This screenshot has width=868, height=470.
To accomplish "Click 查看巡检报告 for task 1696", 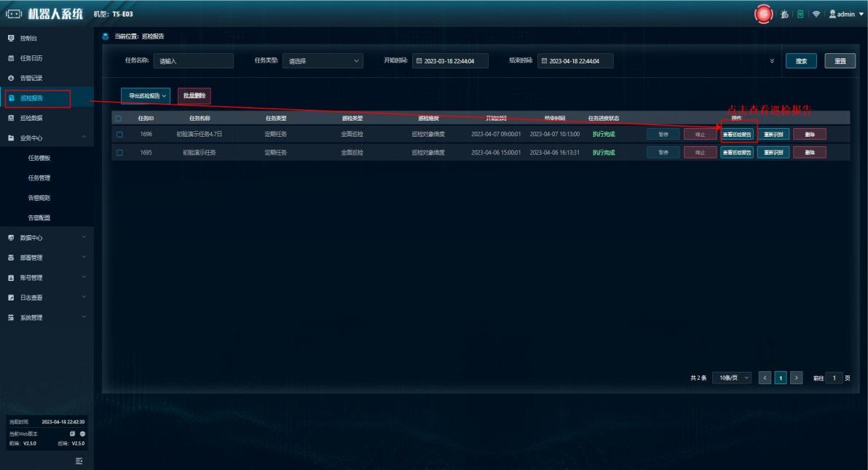I will [x=737, y=135].
